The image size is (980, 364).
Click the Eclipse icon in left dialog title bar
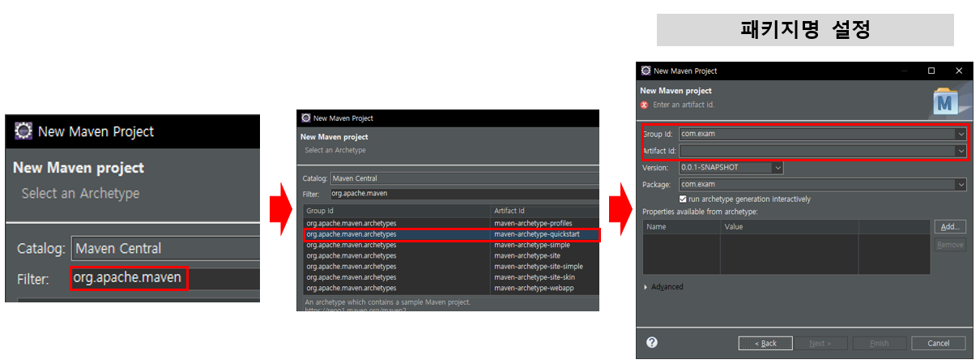coord(23,131)
